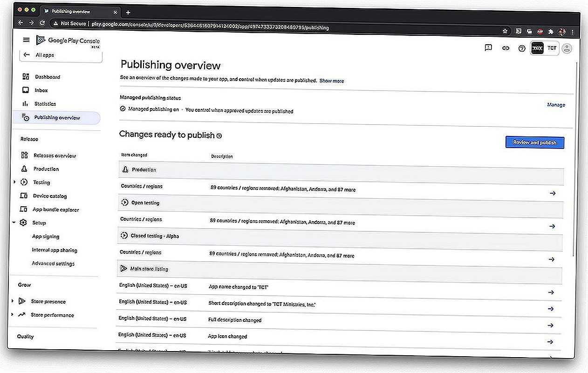This screenshot has height=373, width=588.
Task: Select Dashboard in the sidebar
Action: pyautogui.click(x=47, y=77)
